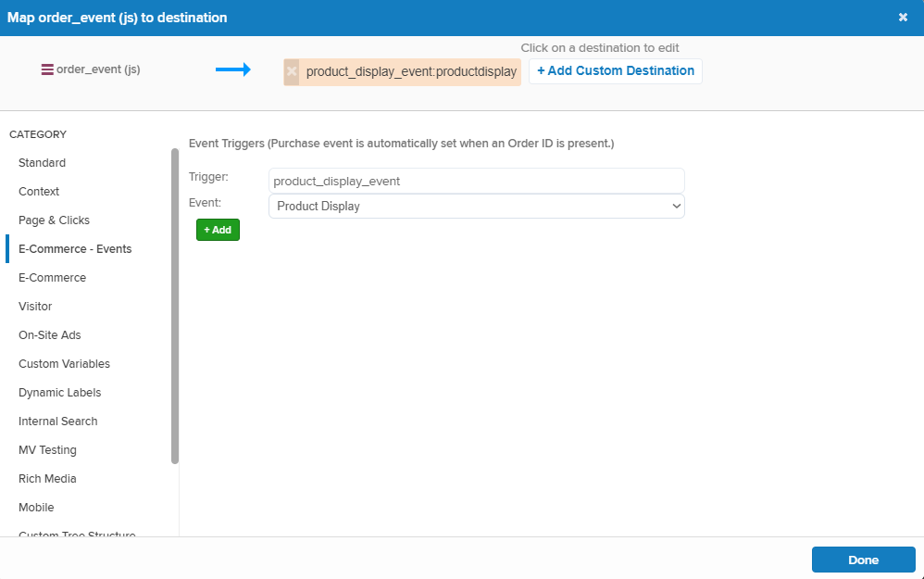Viewport: 924px width, 579px height.
Task: Remove the product_display_event destination with X icon
Action: point(292,71)
